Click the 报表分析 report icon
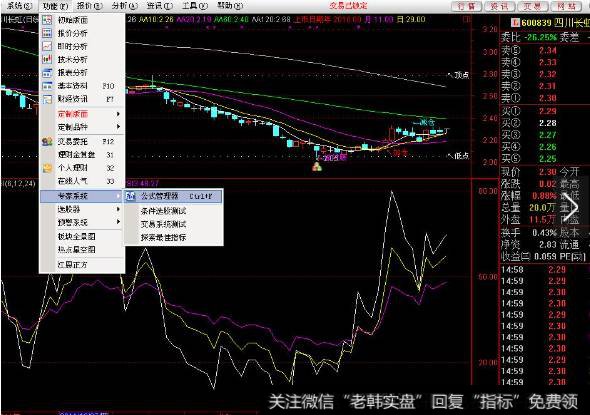This screenshot has height=415, width=590. pos(47,73)
